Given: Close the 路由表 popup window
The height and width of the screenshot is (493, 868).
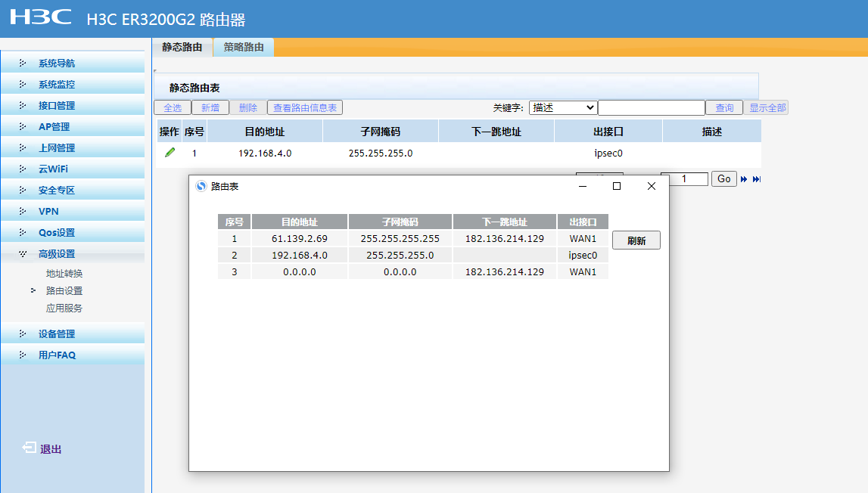Looking at the screenshot, I should [x=652, y=186].
